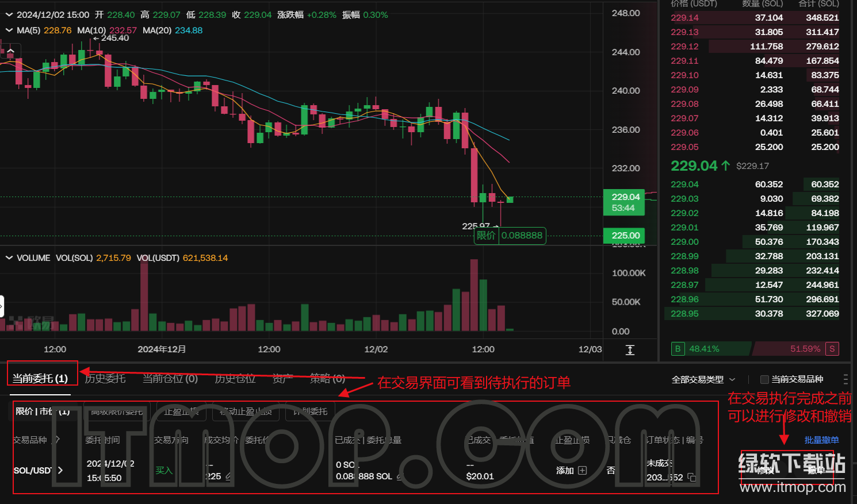
Task: Expand the left side panel handle
Action: tap(2, 306)
